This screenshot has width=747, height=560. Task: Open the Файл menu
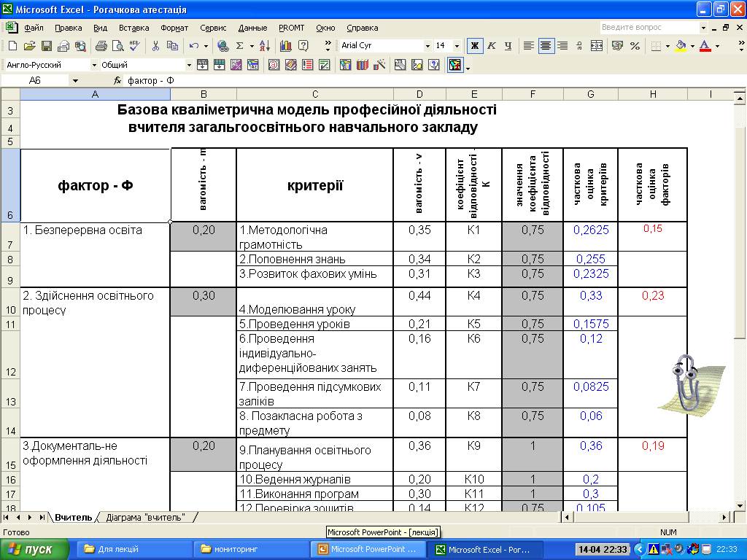tap(34, 28)
